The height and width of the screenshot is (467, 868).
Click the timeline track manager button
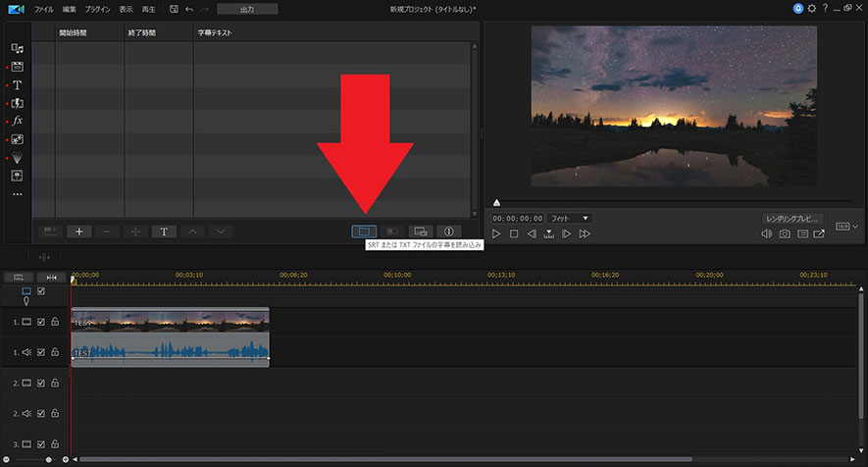[x=19, y=277]
